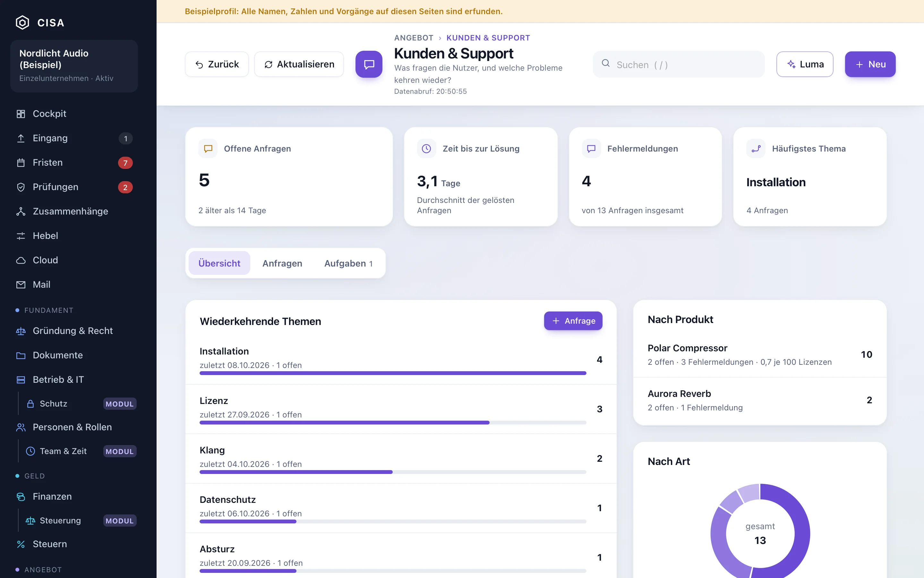The height and width of the screenshot is (578, 924).
Task: Open Mail in the sidebar
Action: (74, 285)
